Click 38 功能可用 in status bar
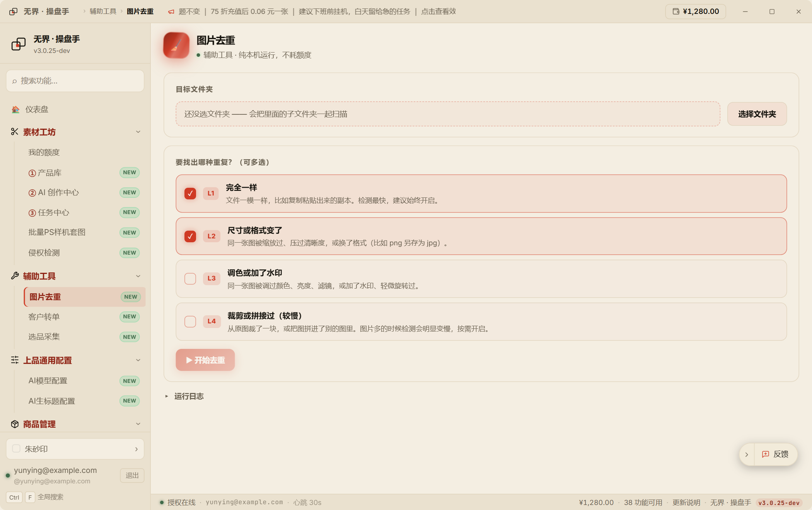 click(x=643, y=502)
